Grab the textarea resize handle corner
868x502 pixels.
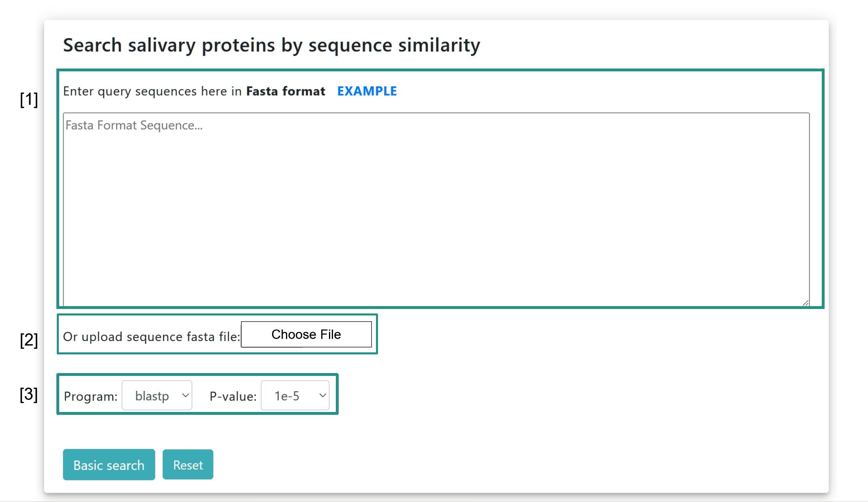[806, 302]
